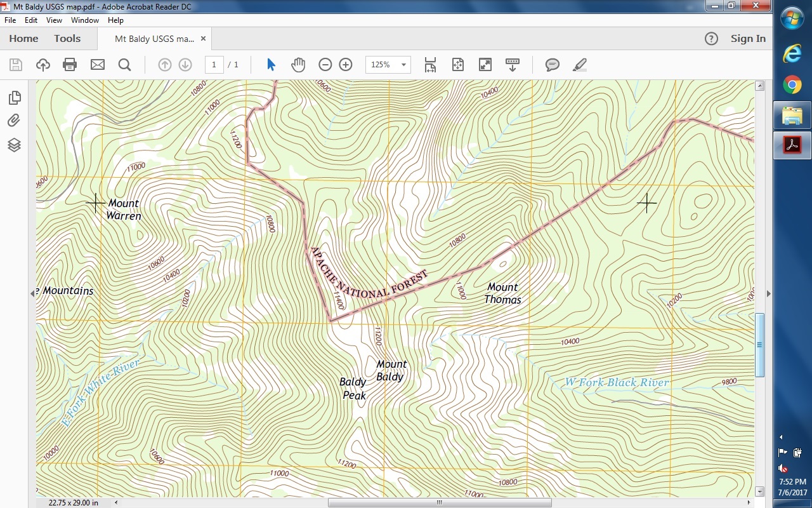Click the upload to cloud icon
Screen dimensions: 812x508
43,65
